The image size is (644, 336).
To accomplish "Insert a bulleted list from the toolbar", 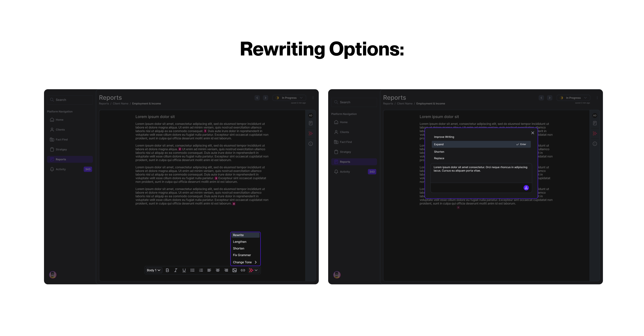I will pyautogui.click(x=192, y=270).
